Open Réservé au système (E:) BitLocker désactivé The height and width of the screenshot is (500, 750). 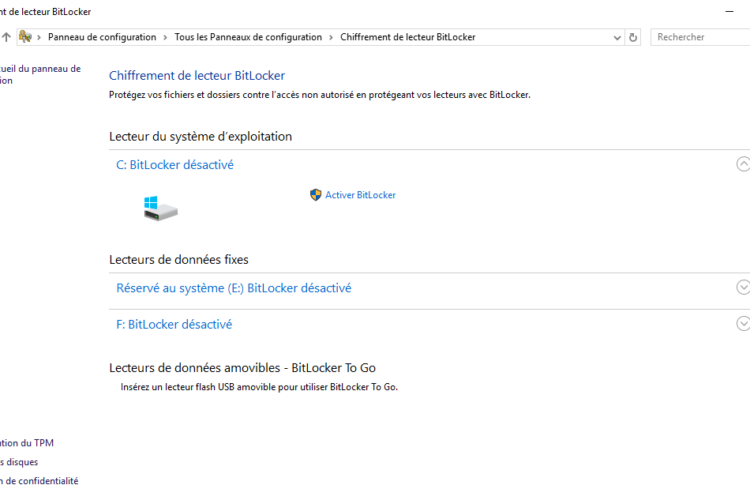click(233, 288)
